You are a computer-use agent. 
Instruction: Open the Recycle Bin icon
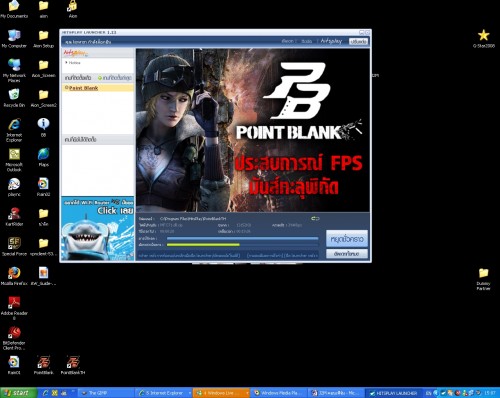14,98
